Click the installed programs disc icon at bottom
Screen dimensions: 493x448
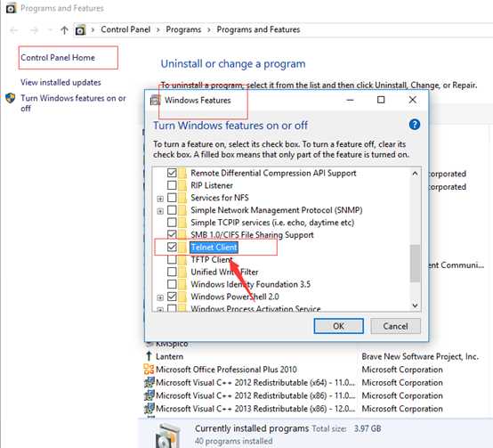point(168,436)
